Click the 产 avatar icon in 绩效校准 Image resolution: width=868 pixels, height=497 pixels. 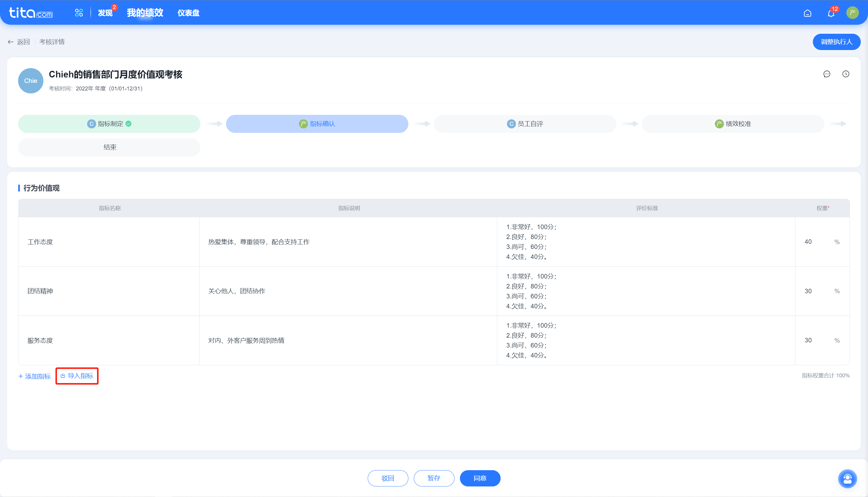[719, 124]
